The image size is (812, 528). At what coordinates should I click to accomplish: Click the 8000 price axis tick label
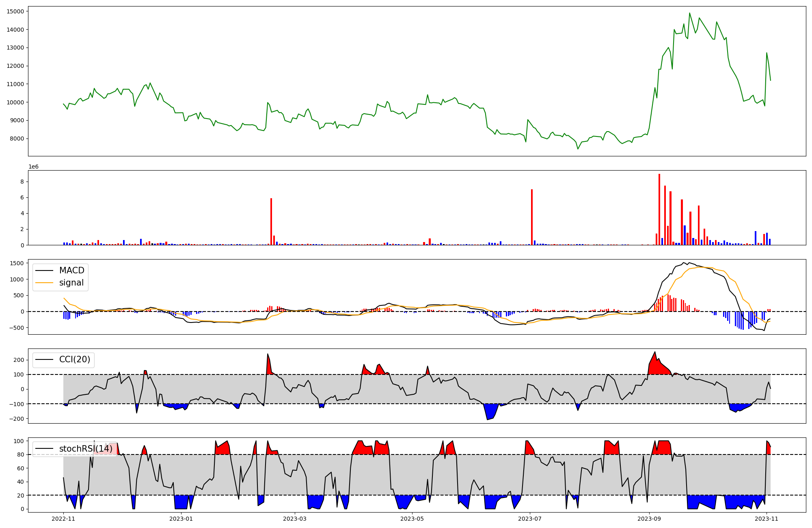coord(17,138)
